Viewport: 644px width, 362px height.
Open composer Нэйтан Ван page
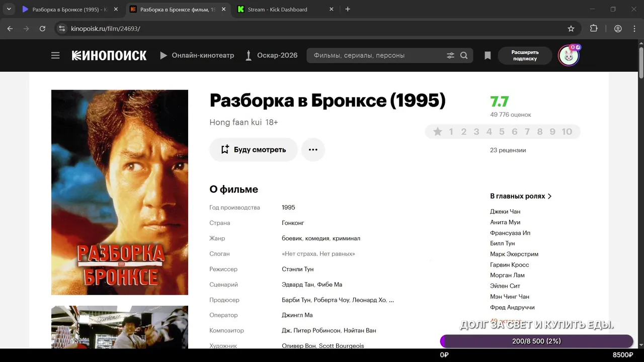click(x=360, y=331)
